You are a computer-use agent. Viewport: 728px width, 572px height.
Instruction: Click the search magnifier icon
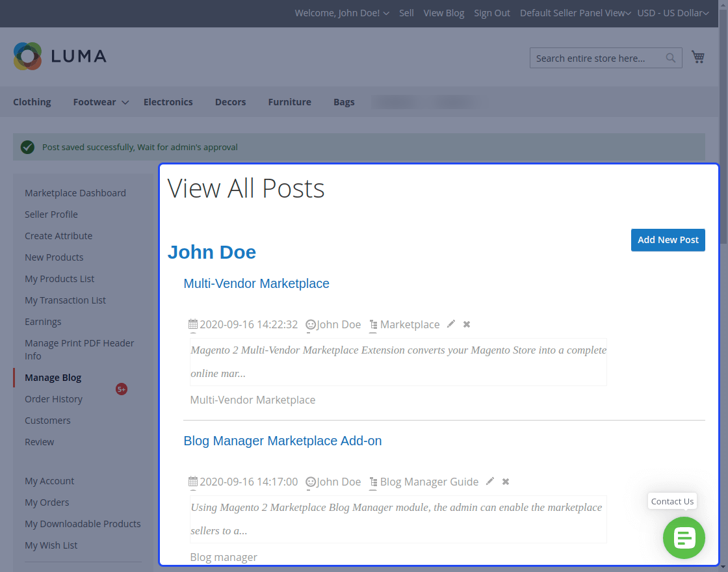point(670,58)
